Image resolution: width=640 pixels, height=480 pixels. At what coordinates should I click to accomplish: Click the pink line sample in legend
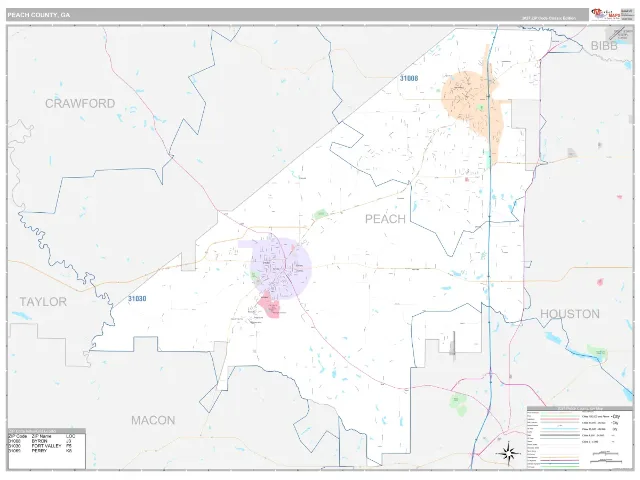[x=560, y=419]
